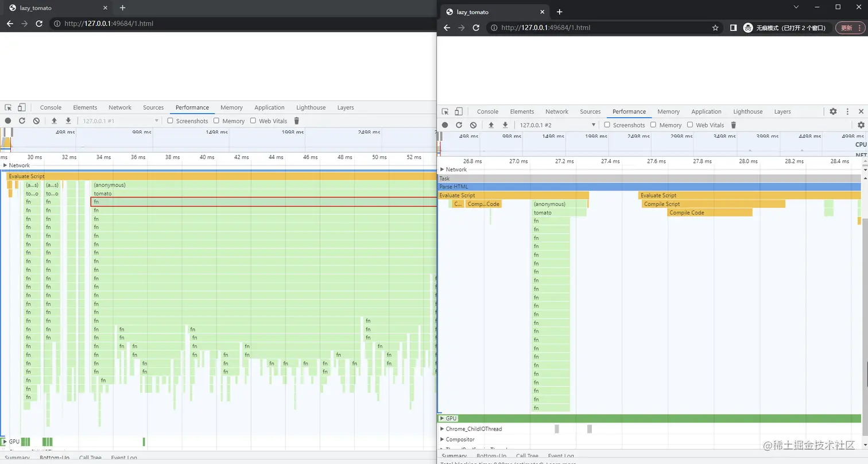Open the Layers tab in right DevTools
Image resolution: width=868 pixels, height=464 pixels.
point(782,111)
